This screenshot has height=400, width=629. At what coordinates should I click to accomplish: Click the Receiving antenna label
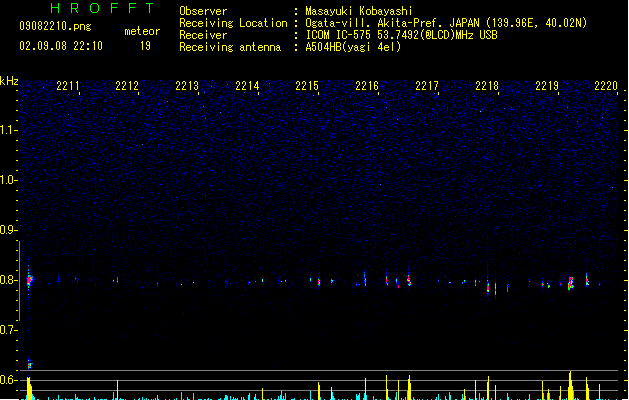point(230,47)
